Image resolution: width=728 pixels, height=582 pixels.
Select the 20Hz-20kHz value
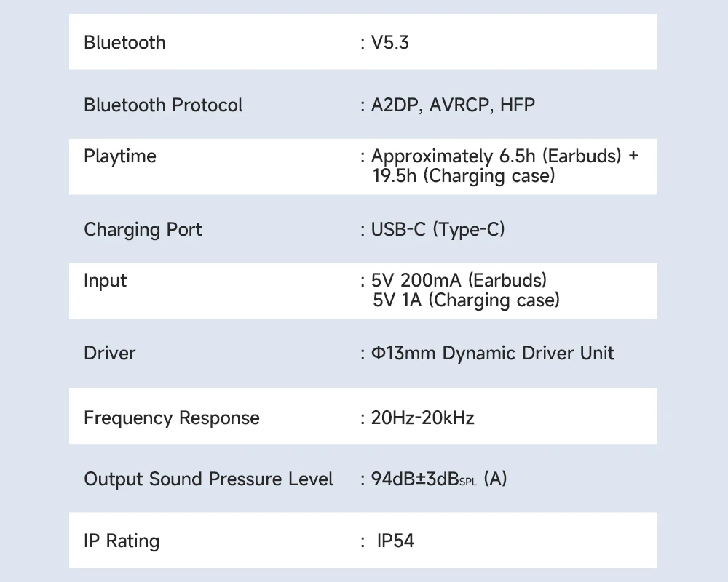[422, 418]
